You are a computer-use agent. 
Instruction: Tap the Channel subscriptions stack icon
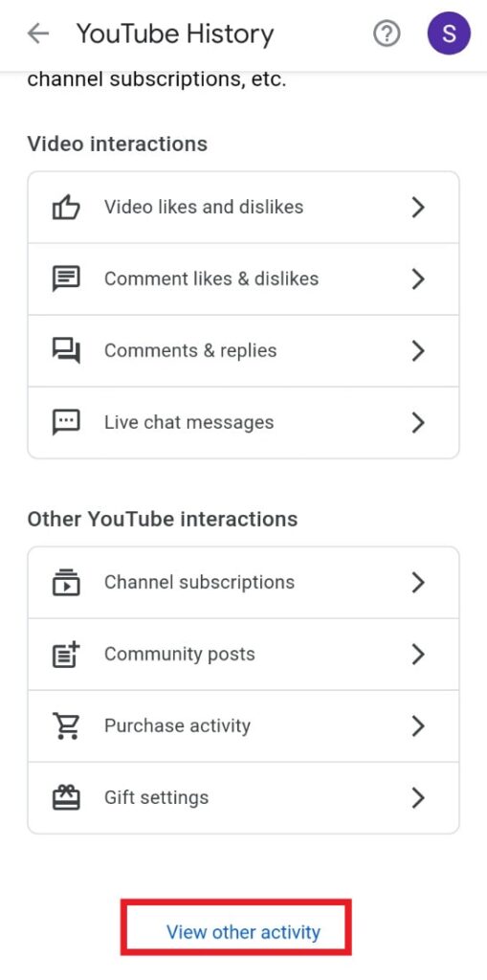pos(66,583)
